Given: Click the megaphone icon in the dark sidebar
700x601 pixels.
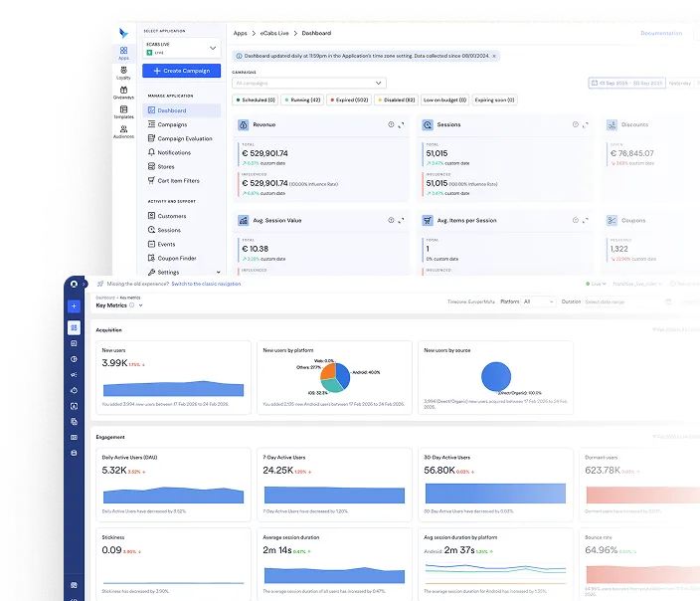Looking at the screenshot, I should (x=75, y=374).
